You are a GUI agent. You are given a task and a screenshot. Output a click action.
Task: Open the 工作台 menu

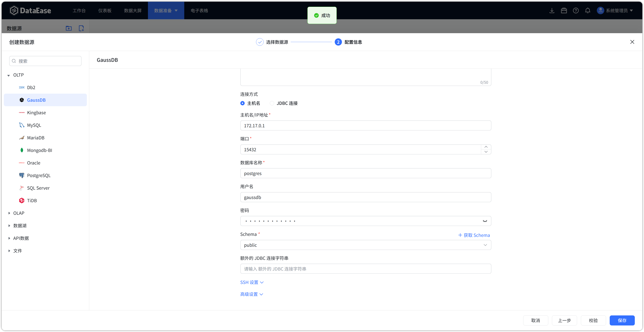[x=79, y=11]
